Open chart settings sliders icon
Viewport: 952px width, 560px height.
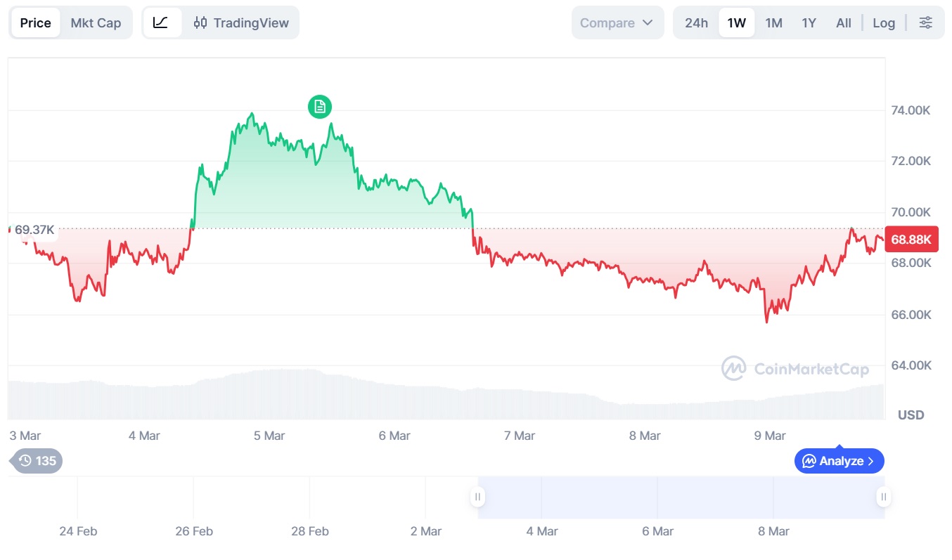(x=926, y=22)
